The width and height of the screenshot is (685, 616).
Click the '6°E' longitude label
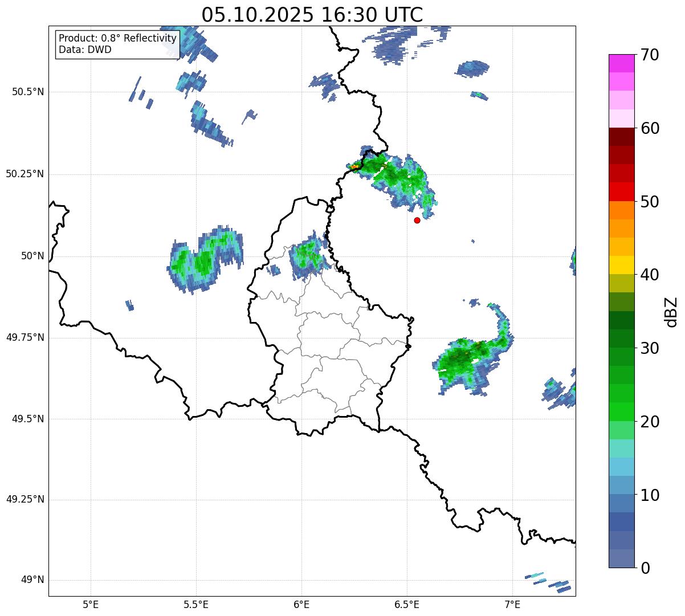pos(301,605)
